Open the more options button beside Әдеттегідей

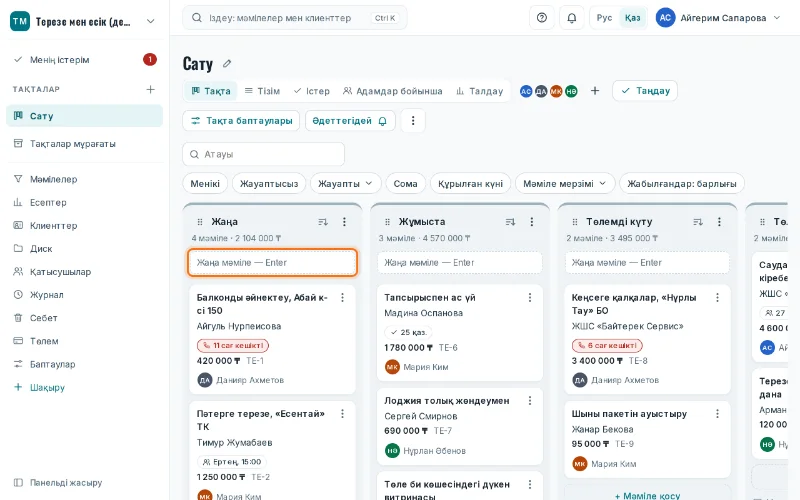click(x=413, y=121)
